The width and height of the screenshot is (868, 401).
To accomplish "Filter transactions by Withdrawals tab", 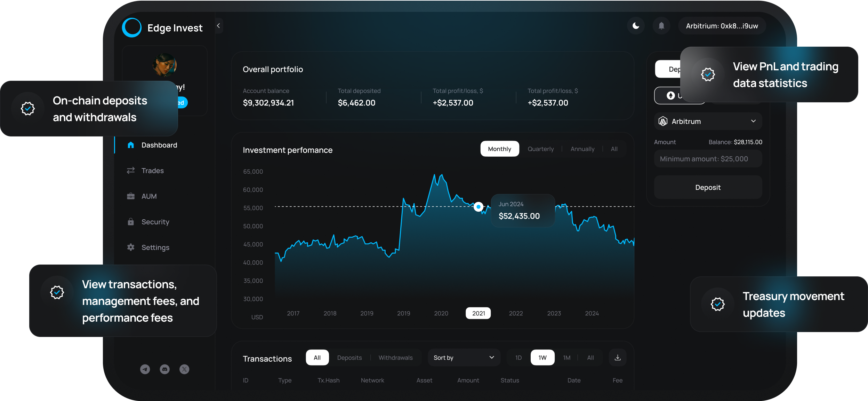I will [395, 357].
